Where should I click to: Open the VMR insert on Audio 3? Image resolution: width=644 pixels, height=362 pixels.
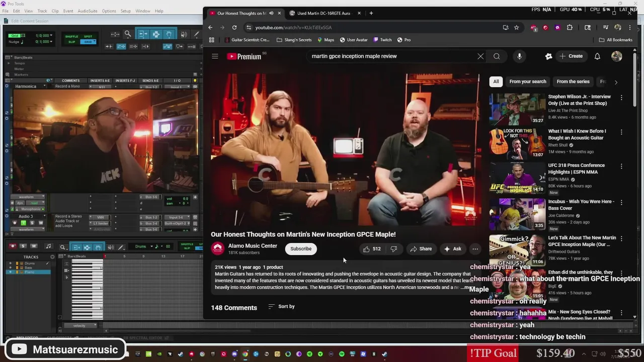click(x=101, y=217)
